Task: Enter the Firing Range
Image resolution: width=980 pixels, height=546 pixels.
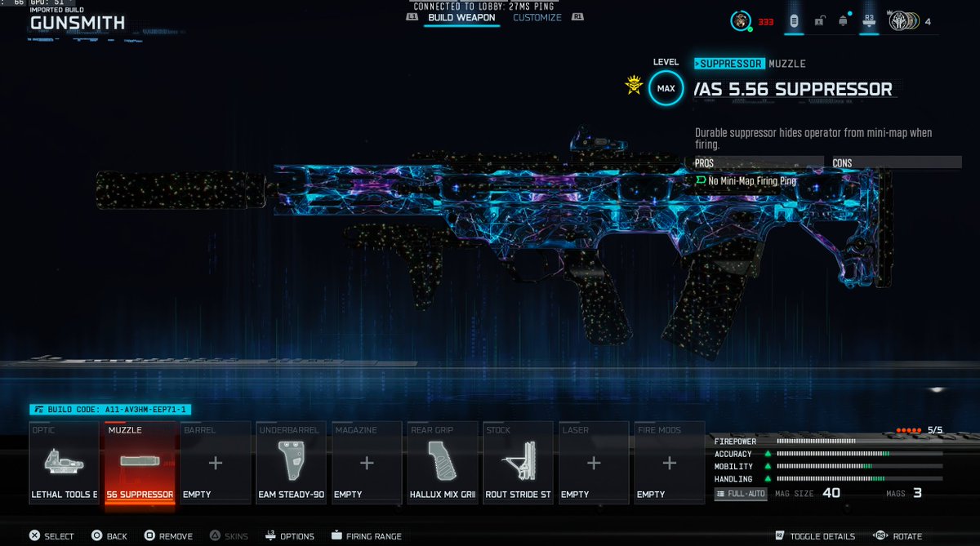Action: [367, 536]
